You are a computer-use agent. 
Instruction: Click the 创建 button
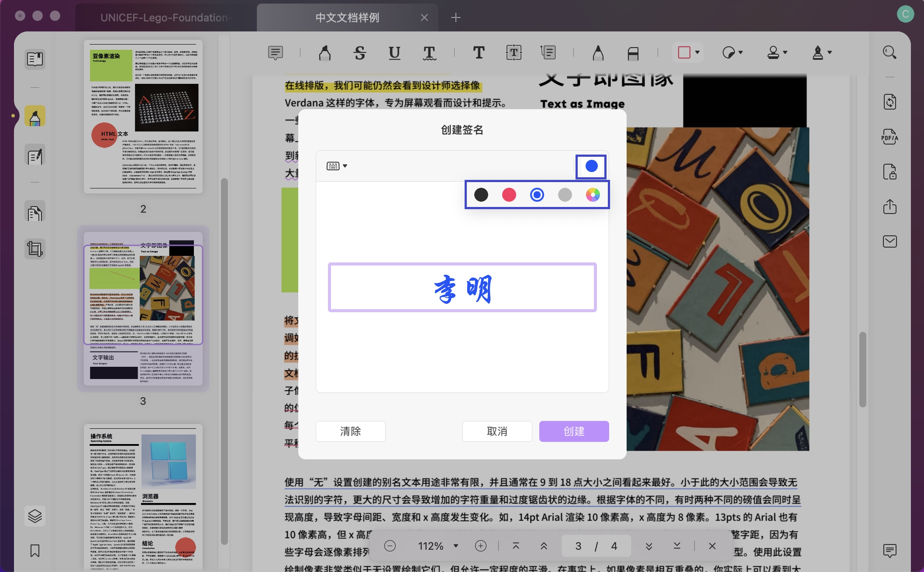click(574, 431)
